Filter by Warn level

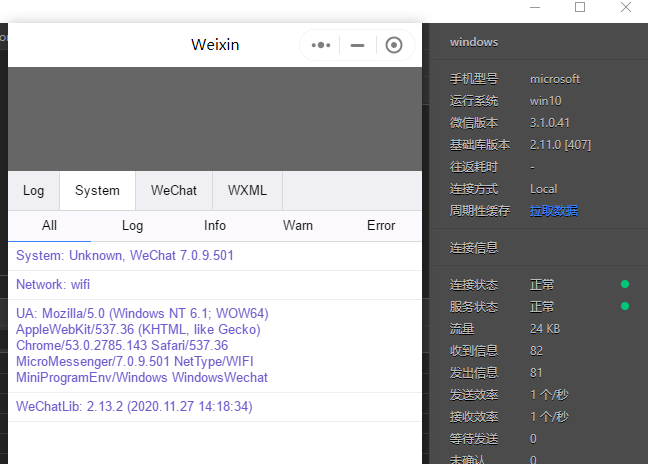pyautogui.click(x=298, y=226)
